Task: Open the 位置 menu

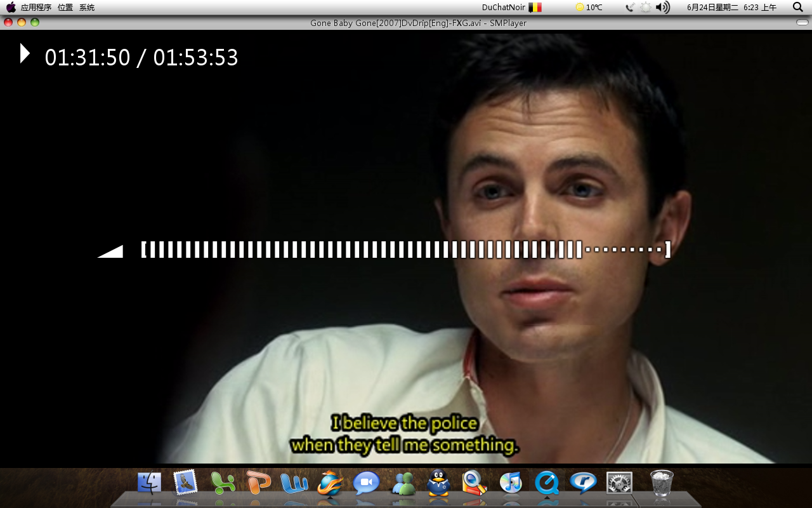Action: [65, 8]
